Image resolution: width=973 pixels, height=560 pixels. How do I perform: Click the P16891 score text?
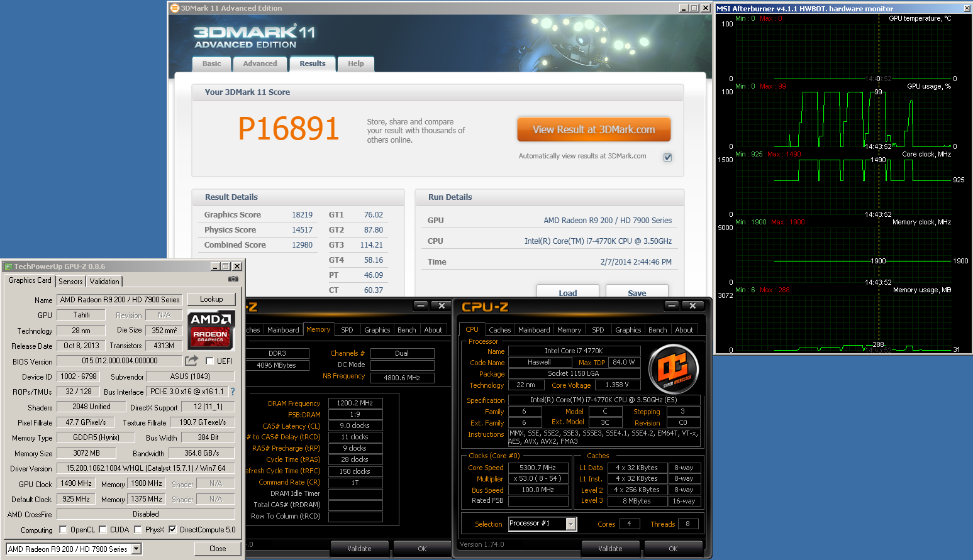pyautogui.click(x=289, y=129)
